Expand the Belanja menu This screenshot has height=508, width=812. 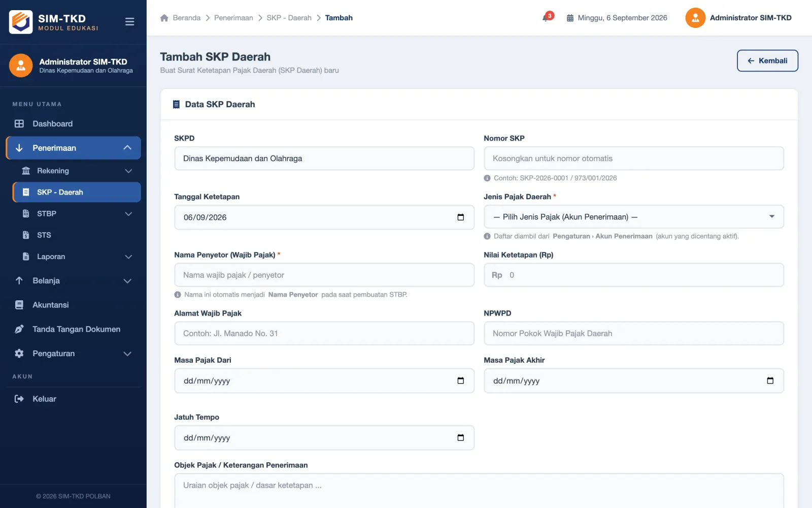[73, 280]
